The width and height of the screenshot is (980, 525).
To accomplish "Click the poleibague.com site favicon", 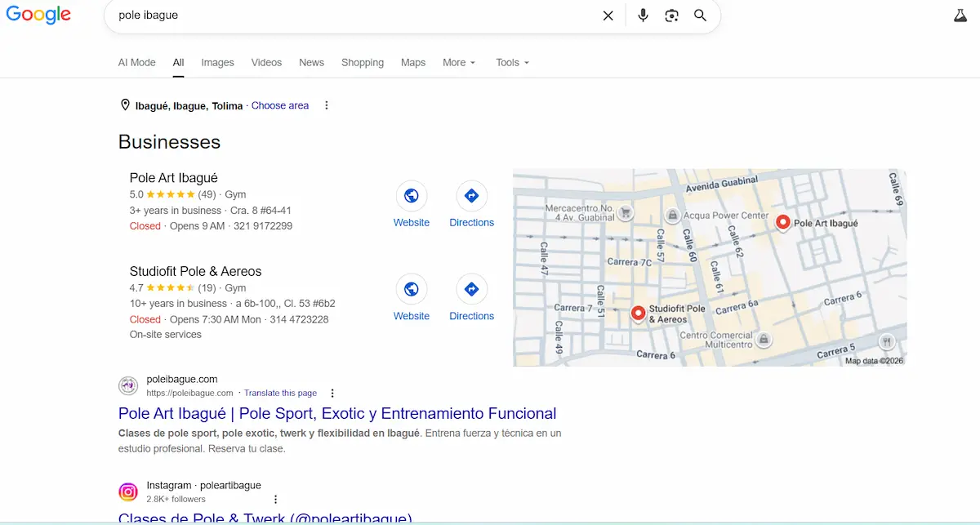I will coord(128,385).
